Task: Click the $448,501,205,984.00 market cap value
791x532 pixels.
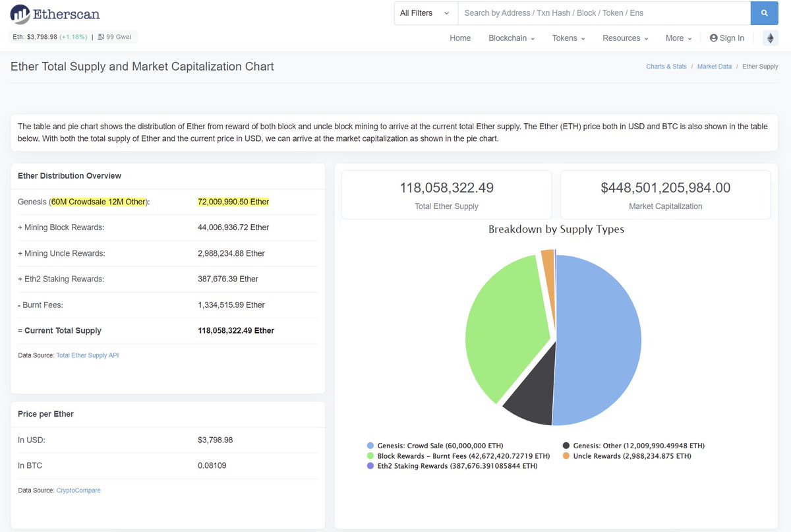Action: [665, 188]
